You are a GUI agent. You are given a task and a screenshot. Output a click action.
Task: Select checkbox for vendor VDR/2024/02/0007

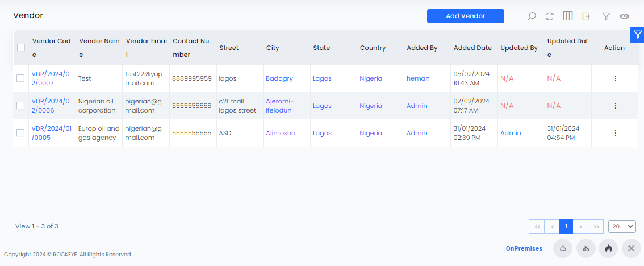click(20, 78)
